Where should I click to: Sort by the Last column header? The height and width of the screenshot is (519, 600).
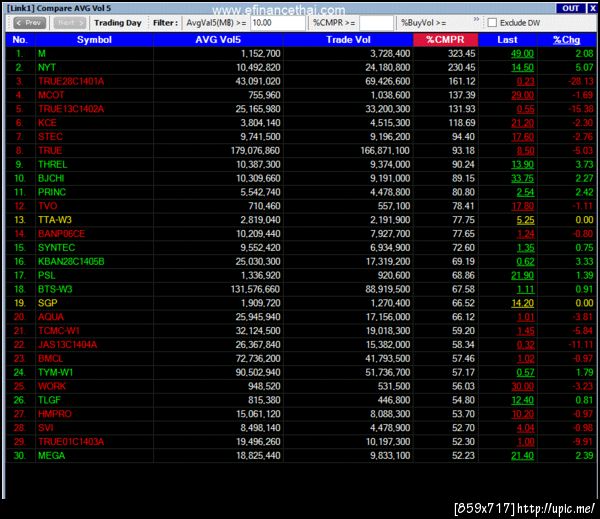point(507,40)
